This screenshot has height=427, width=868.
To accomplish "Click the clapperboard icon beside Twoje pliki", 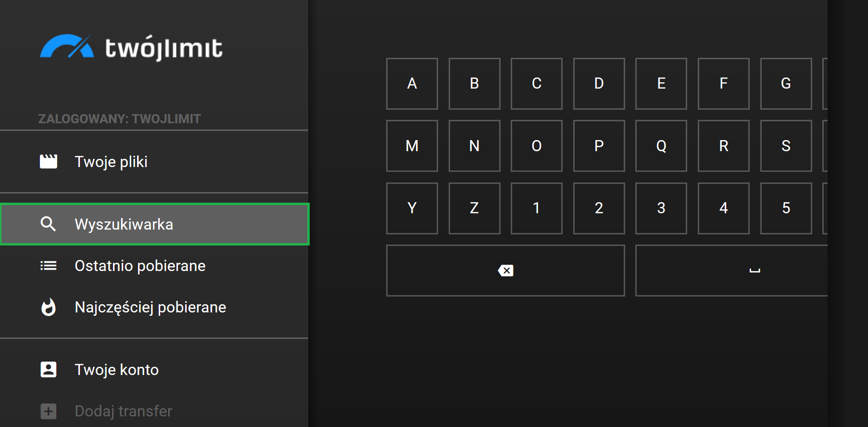I will [48, 162].
